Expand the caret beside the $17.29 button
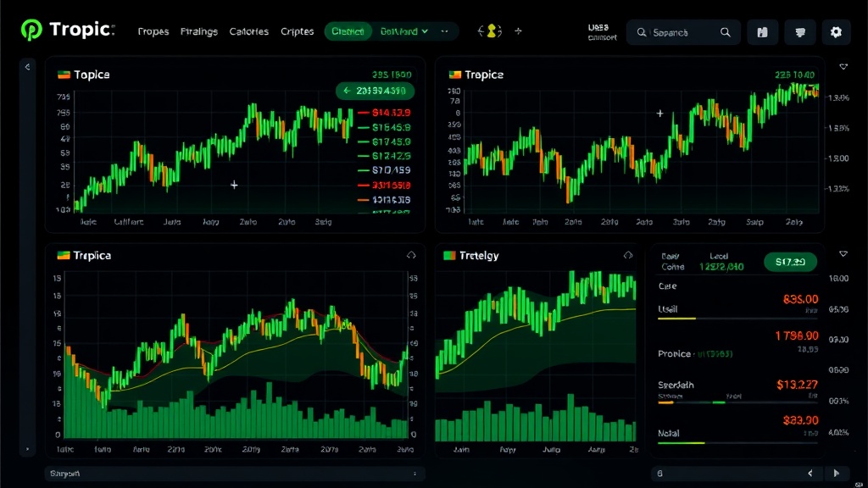This screenshot has height=488, width=868. click(x=843, y=254)
